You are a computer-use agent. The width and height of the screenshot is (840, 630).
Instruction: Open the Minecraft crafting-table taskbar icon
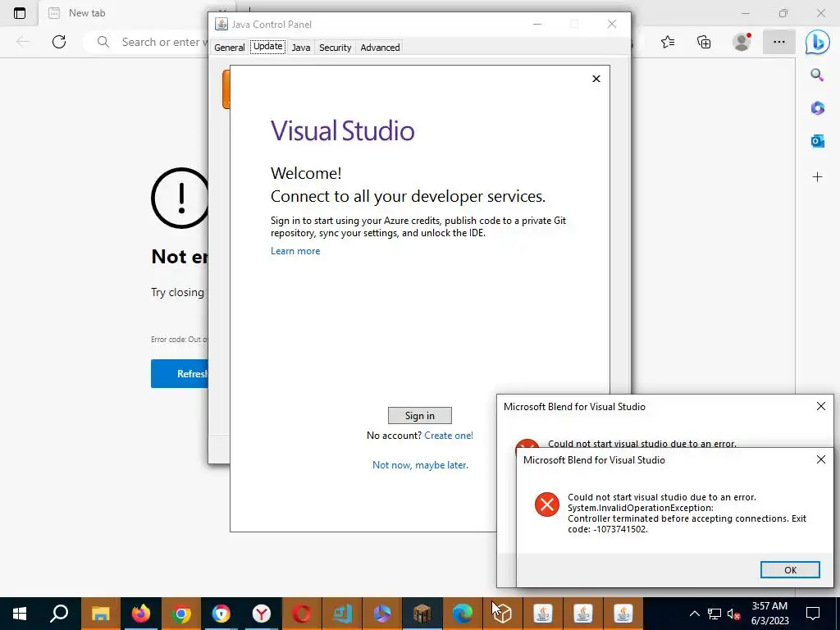[422, 614]
